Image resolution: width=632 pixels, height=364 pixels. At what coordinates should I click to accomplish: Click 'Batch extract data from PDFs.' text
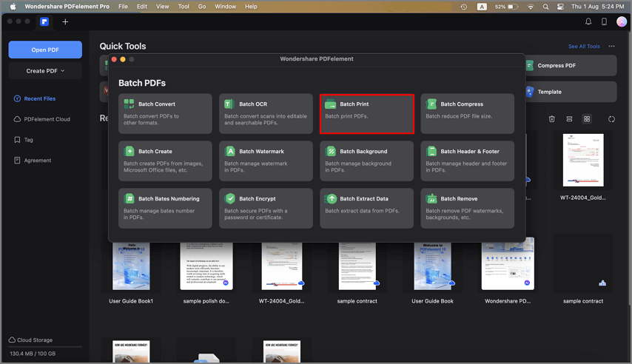(x=362, y=211)
